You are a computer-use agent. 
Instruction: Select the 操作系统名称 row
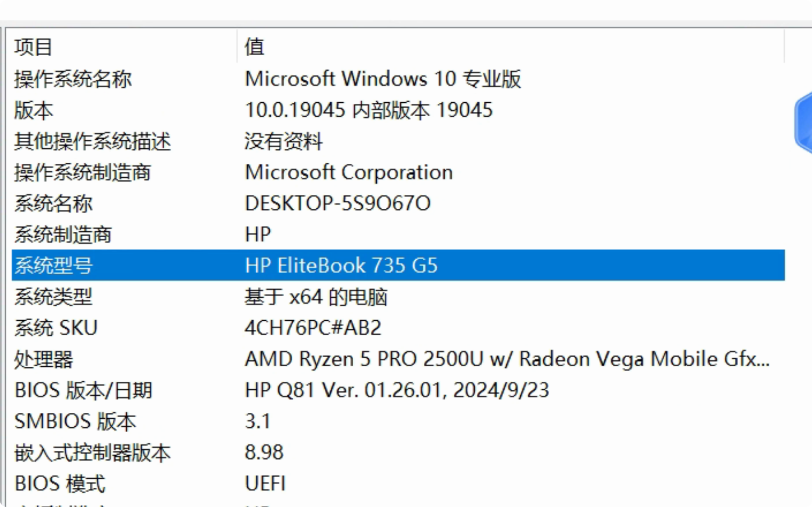[x=73, y=79]
